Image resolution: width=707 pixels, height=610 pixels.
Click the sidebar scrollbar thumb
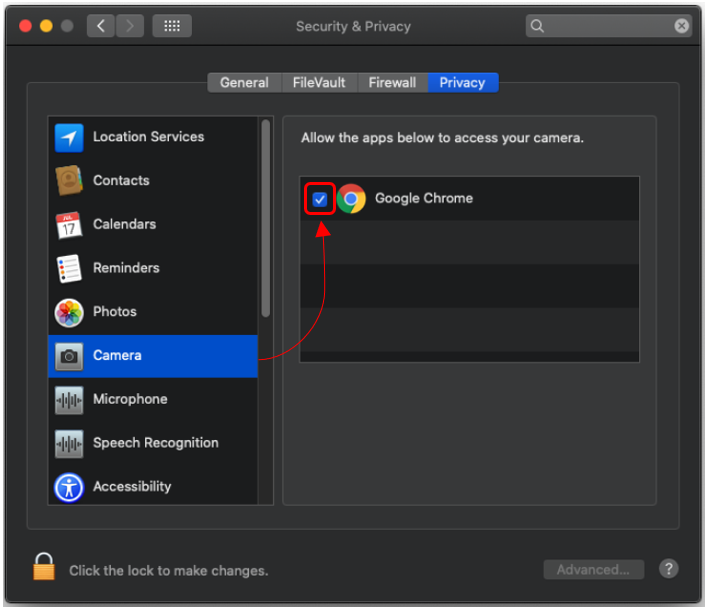tap(265, 215)
